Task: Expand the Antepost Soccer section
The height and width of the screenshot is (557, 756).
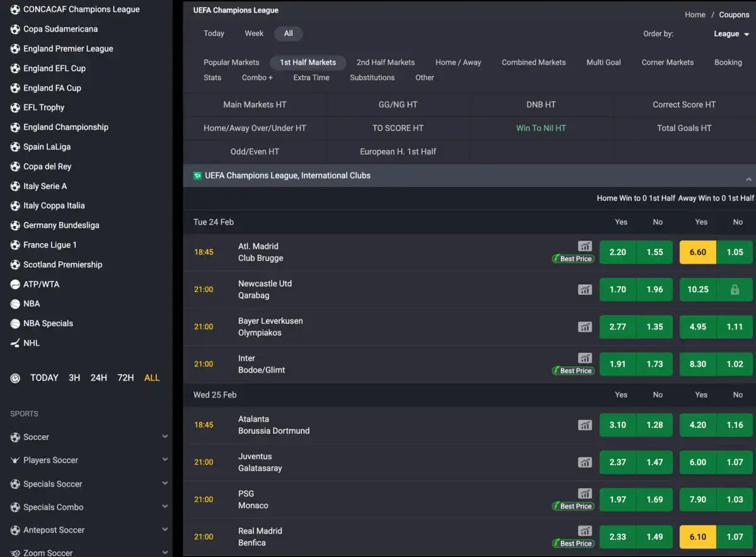Action: click(x=165, y=530)
